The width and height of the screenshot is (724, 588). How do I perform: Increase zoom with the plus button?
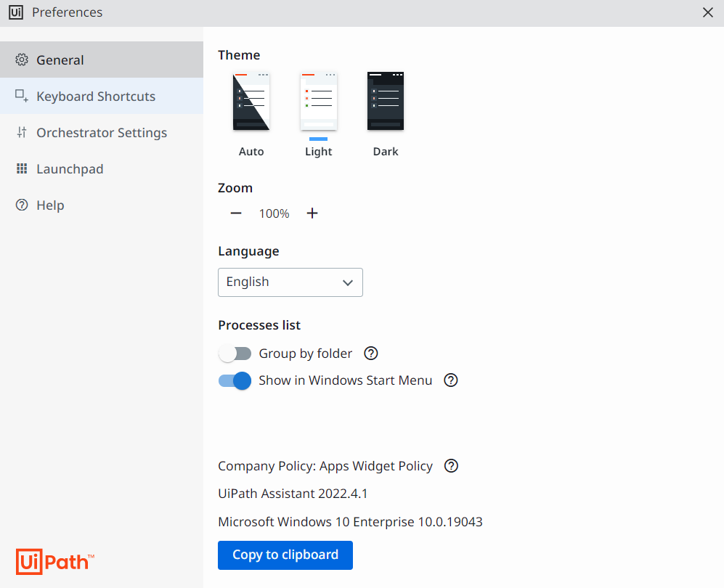(x=312, y=213)
